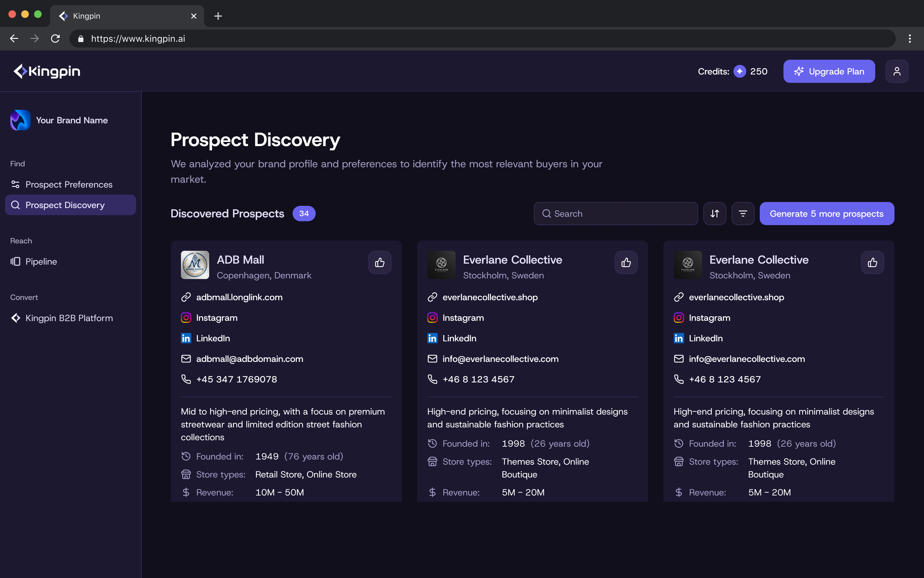
Task: Click the Upgrade Plan button
Action: click(829, 71)
